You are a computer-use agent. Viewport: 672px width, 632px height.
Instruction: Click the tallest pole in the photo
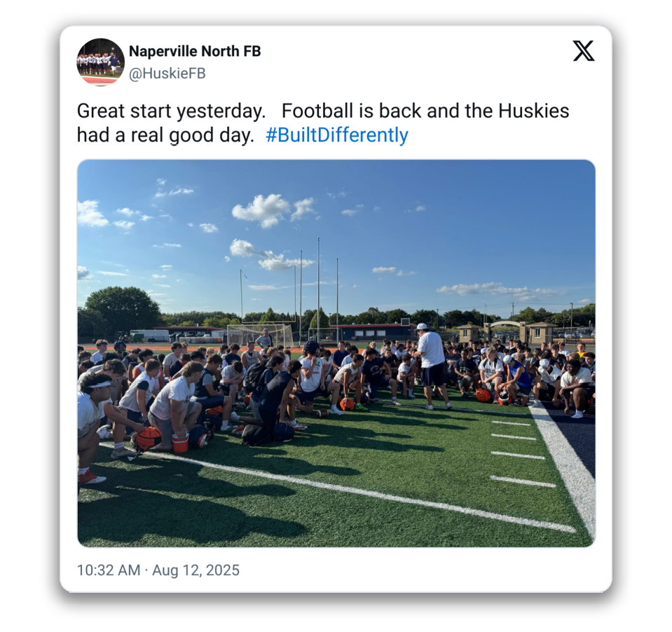[x=318, y=287]
